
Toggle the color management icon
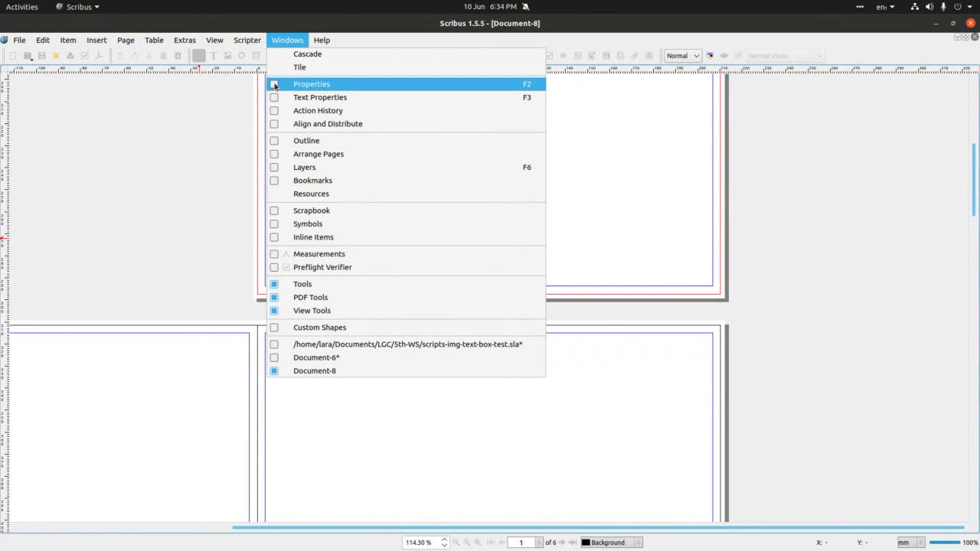pos(710,56)
